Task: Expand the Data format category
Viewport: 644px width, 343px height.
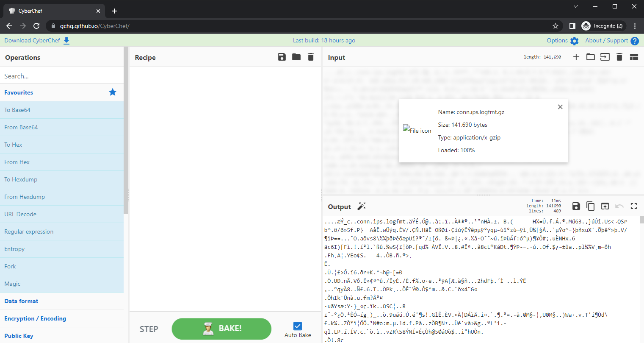Action: [x=21, y=301]
